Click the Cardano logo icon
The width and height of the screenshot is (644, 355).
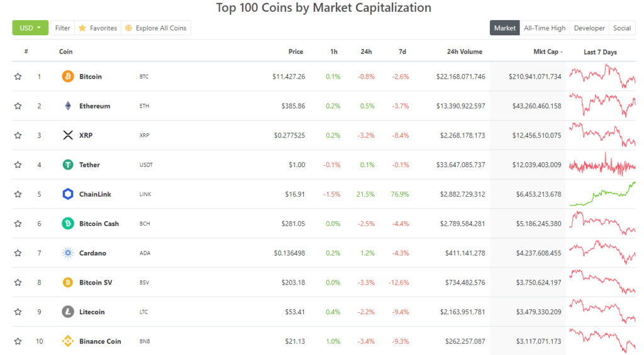coord(68,253)
